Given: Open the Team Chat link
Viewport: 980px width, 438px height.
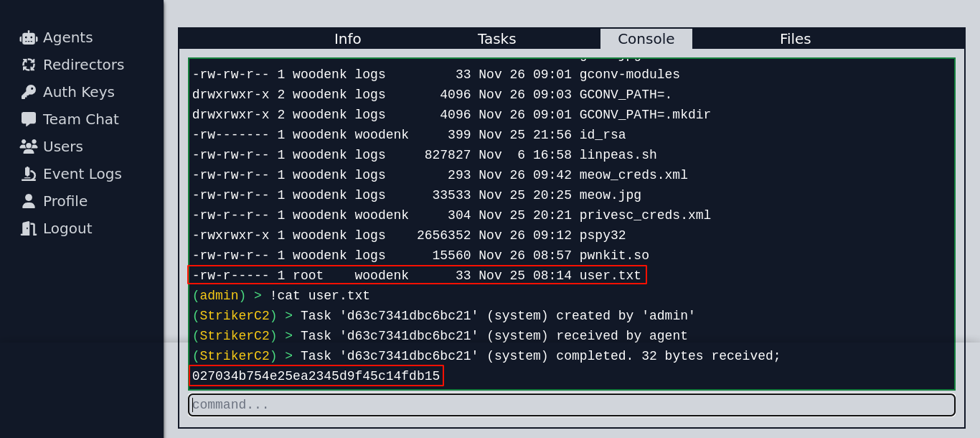Looking at the screenshot, I should tap(80, 119).
